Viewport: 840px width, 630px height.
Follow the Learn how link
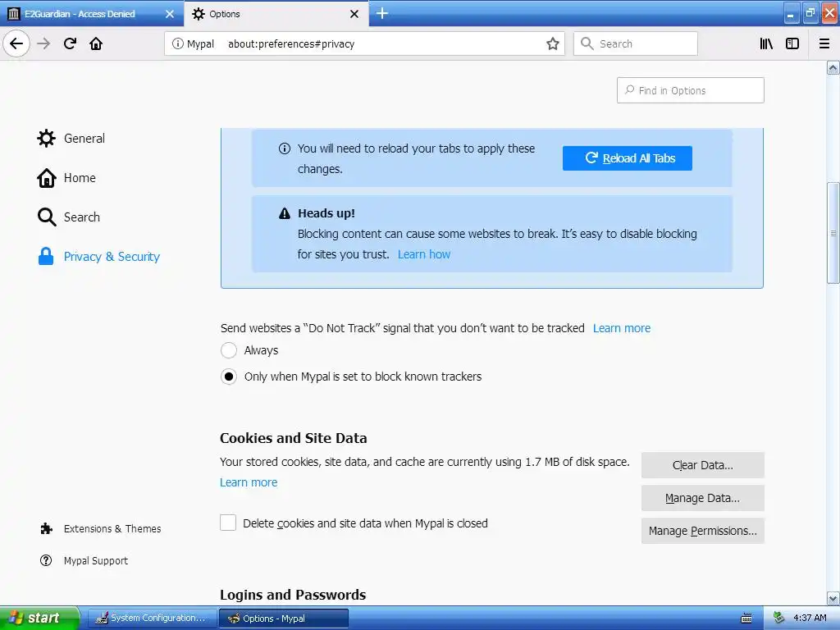point(424,254)
